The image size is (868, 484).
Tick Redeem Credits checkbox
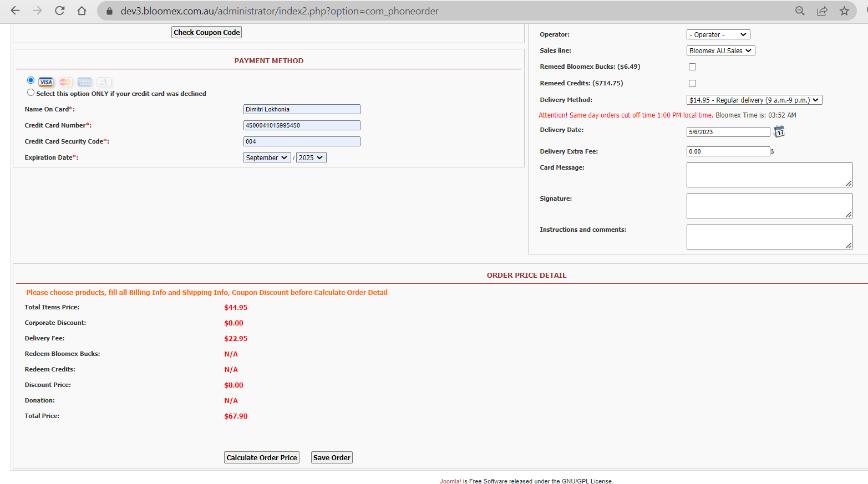point(692,83)
